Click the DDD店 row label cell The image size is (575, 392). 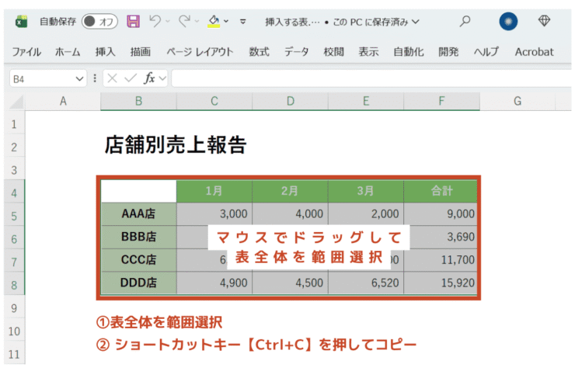(x=138, y=283)
